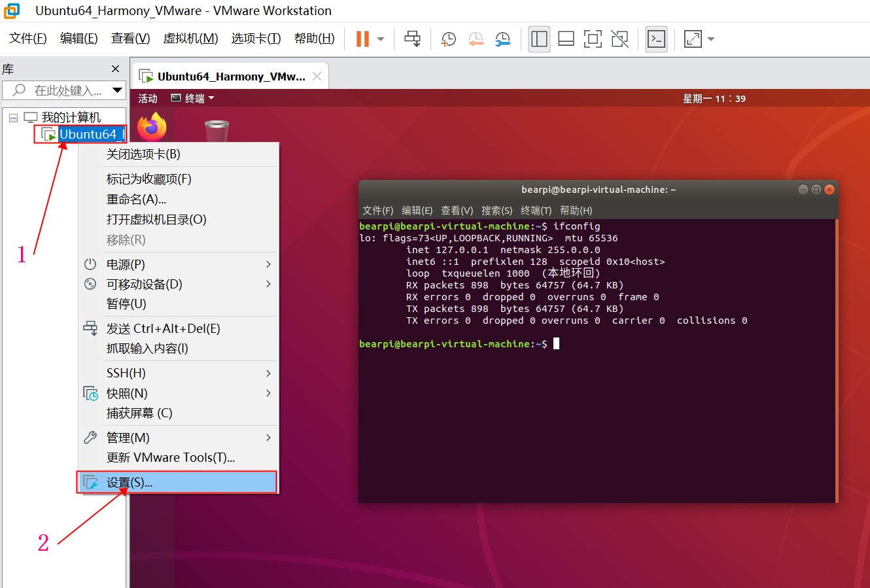Collapse the 我的计算机 tree node
This screenshot has width=870, height=588.
pyautogui.click(x=13, y=118)
